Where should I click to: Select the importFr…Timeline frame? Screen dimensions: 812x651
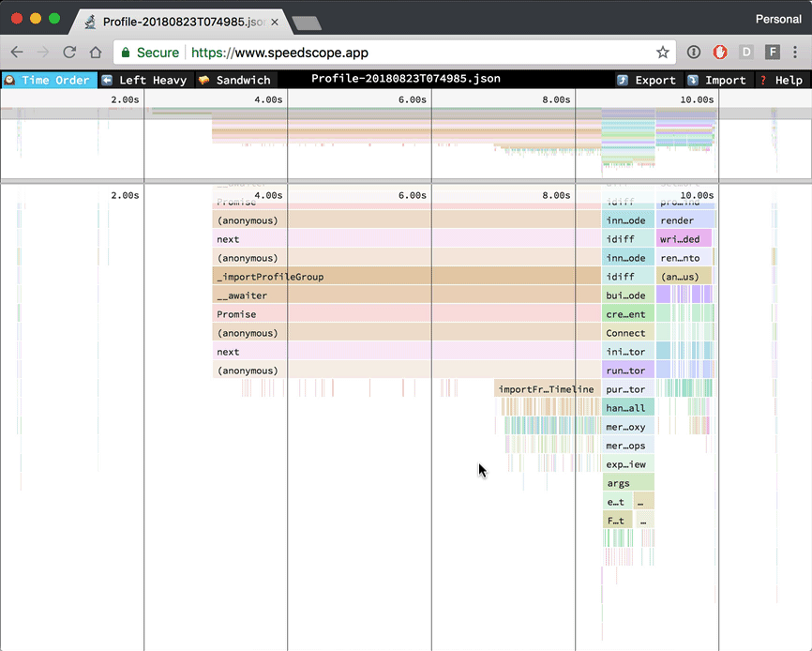point(548,389)
